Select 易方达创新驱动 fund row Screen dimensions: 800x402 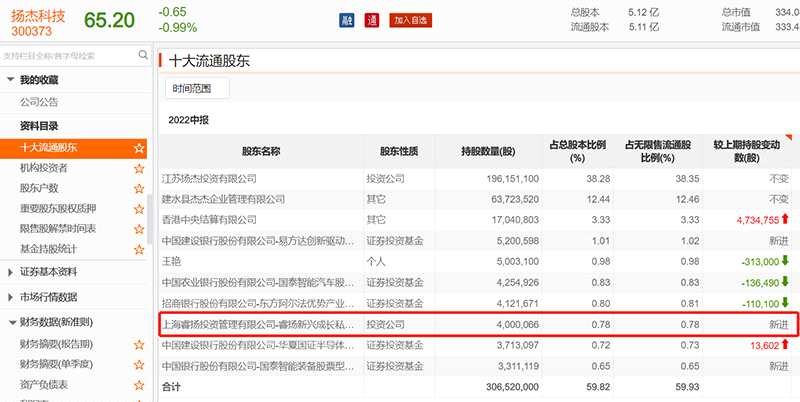pyautogui.click(x=477, y=240)
